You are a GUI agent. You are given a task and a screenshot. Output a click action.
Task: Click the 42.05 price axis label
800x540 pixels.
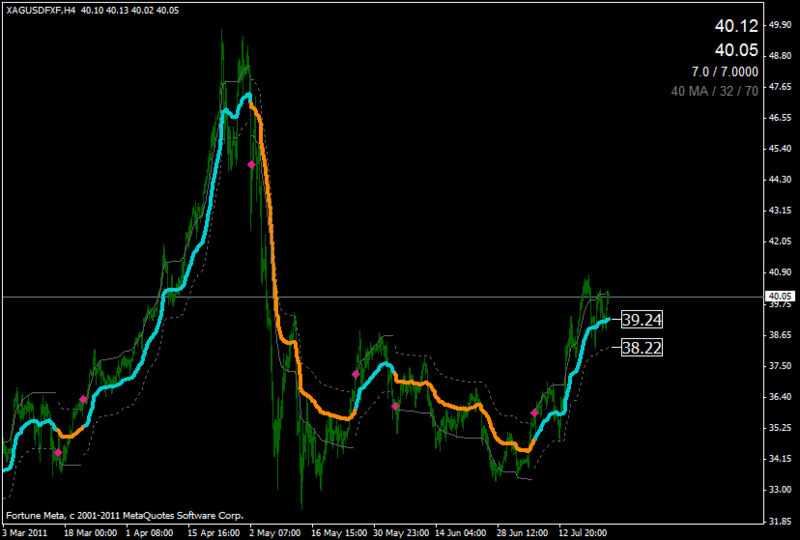pos(780,241)
